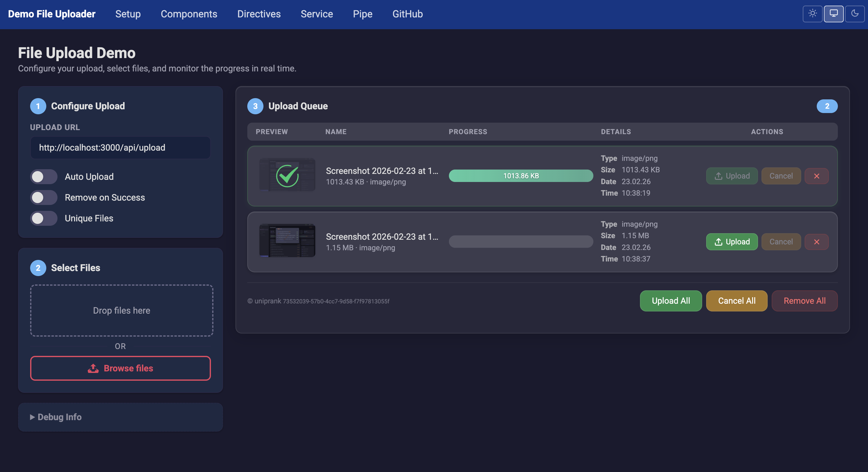Open the GitHub navigation link
Screen dimensions: 868x472
[407, 14]
